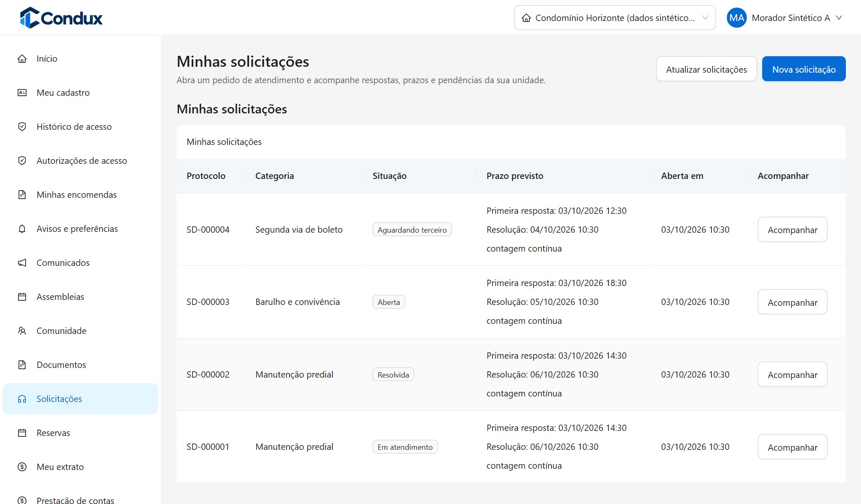Viewport: 861px width, 504px height.
Task: Select the Minhas encomendas document icon
Action: coord(22,195)
